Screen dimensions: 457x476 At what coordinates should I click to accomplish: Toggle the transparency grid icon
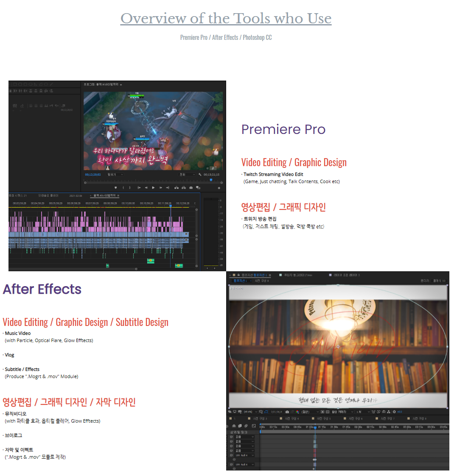pos(328,412)
